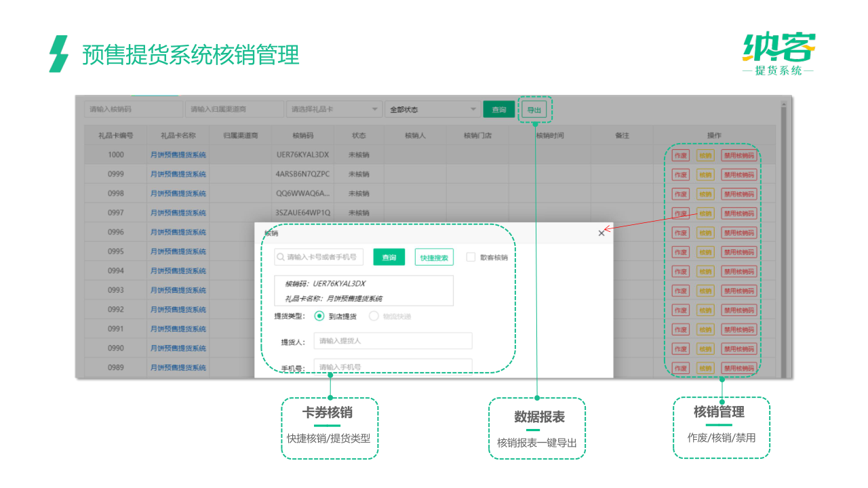Click the 礼品卡编号 column header
The image size is (868, 488).
point(115,136)
